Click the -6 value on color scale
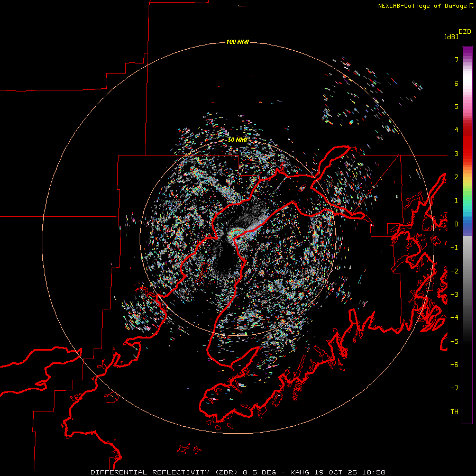This screenshot has width=476, height=476. point(454,365)
